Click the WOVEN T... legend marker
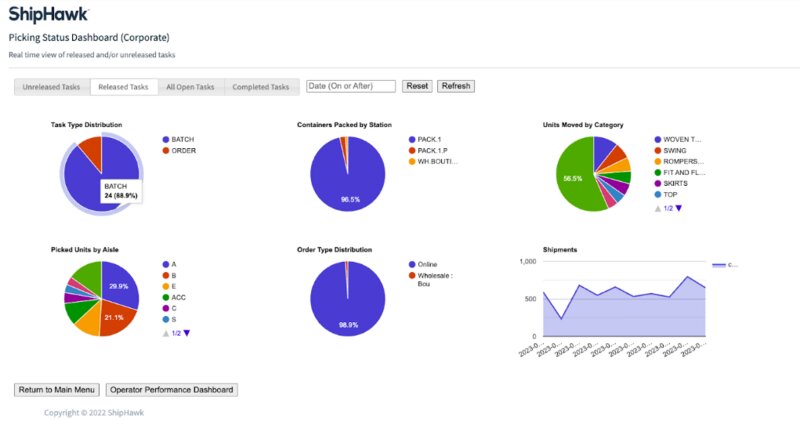This screenshot has height=421, width=800. tap(658, 139)
